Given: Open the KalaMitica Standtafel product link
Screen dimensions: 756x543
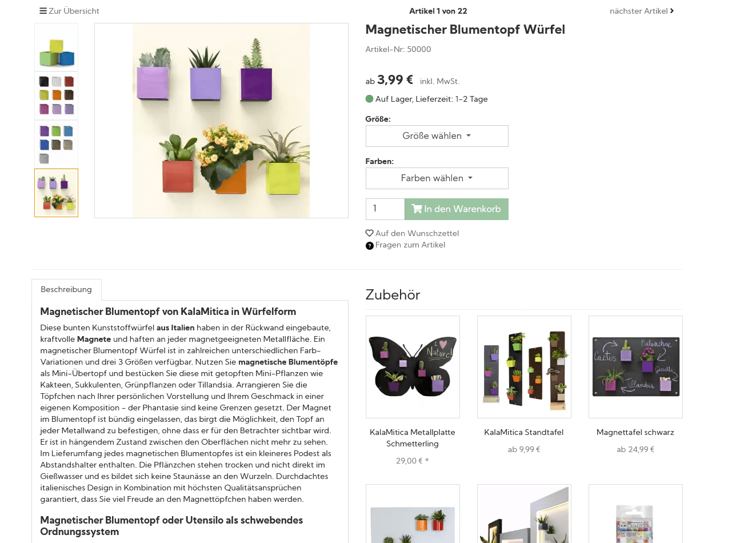Looking at the screenshot, I should 523,432.
